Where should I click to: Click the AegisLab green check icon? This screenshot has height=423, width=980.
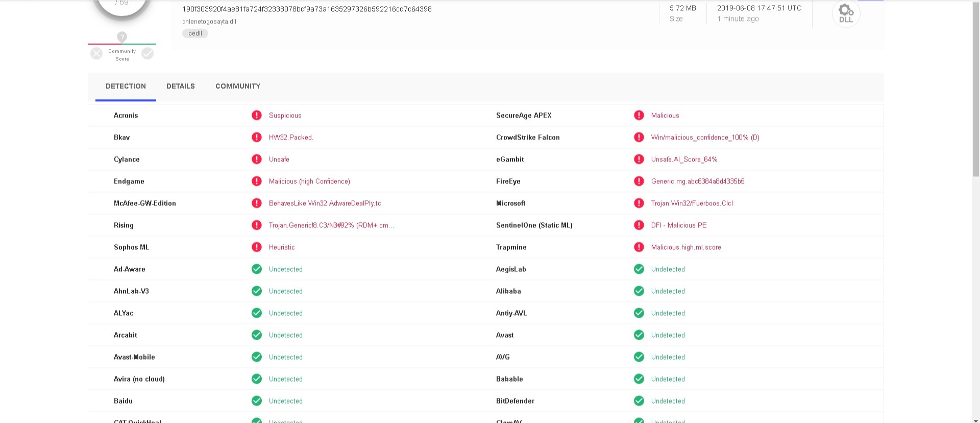(639, 269)
